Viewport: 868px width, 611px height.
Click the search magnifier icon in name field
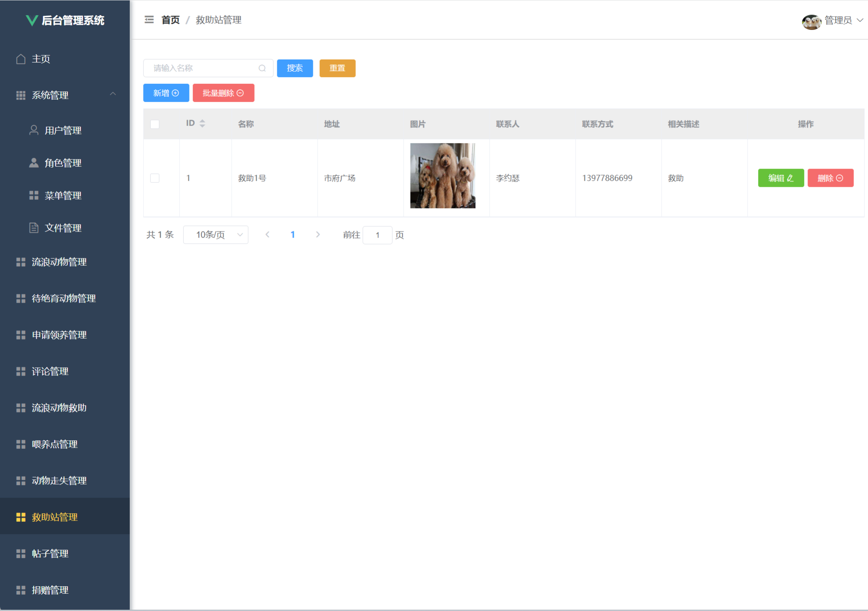coord(262,68)
